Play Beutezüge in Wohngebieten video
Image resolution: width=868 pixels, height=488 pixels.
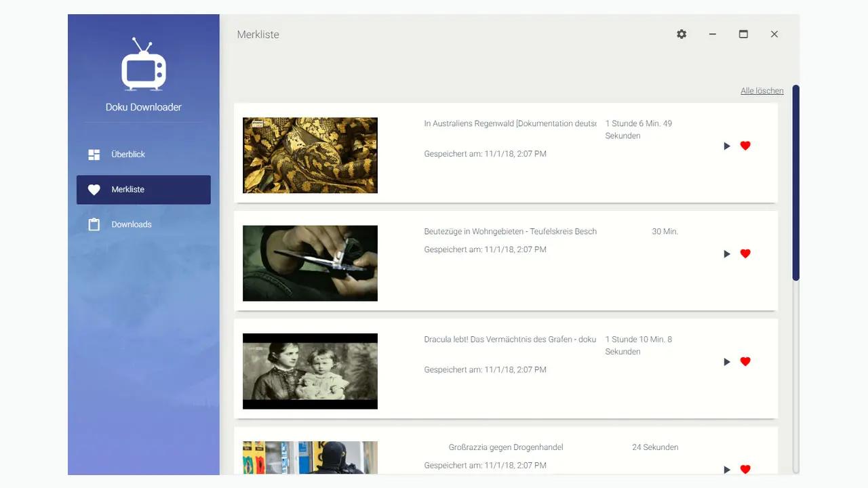pos(727,253)
